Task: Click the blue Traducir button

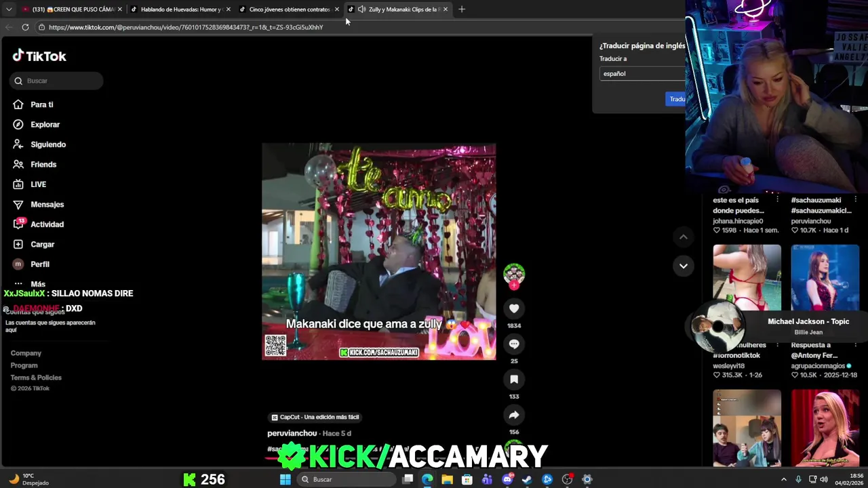Action: pyautogui.click(x=677, y=99)
